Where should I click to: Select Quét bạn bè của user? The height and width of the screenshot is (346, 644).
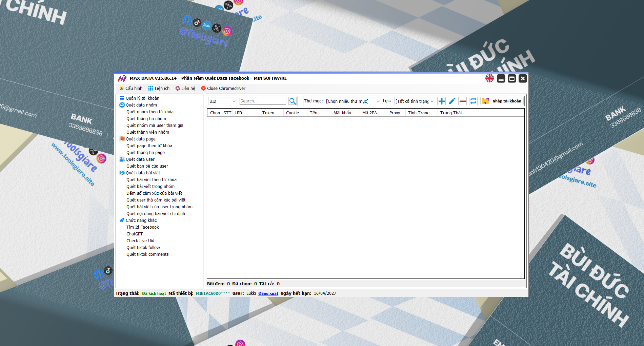147,166
